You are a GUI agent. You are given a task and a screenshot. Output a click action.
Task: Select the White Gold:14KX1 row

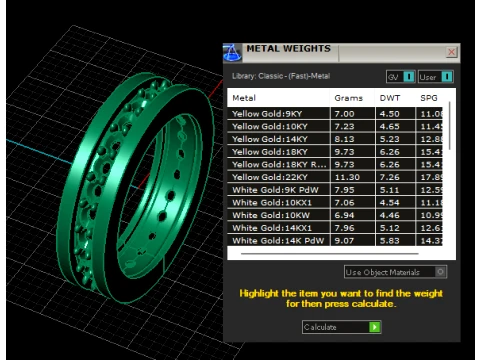[335, 228]
